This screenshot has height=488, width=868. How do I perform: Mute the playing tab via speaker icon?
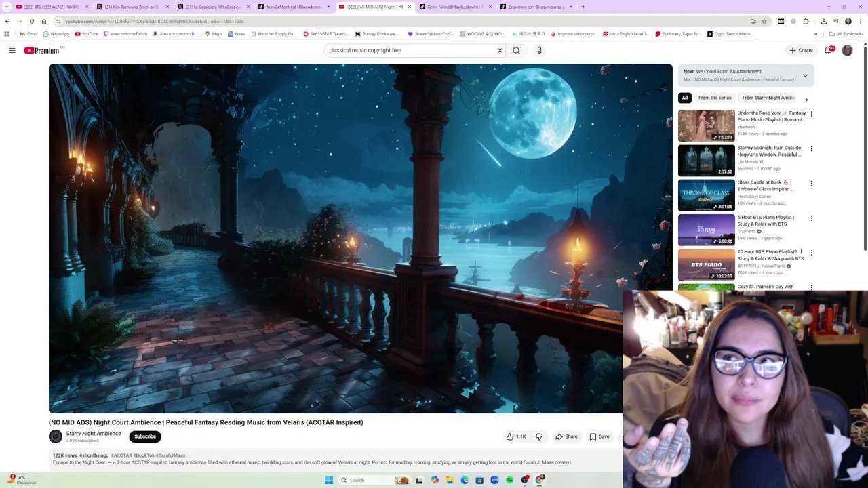(x=401, y=7)
